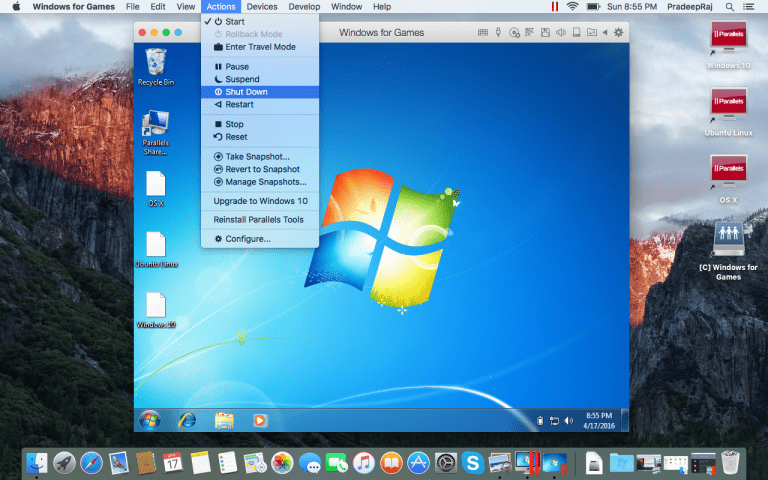Choose Reinstall Parallels Tools menu item
The width and height of the screenshot is (768, 480).
coord(260,219)
